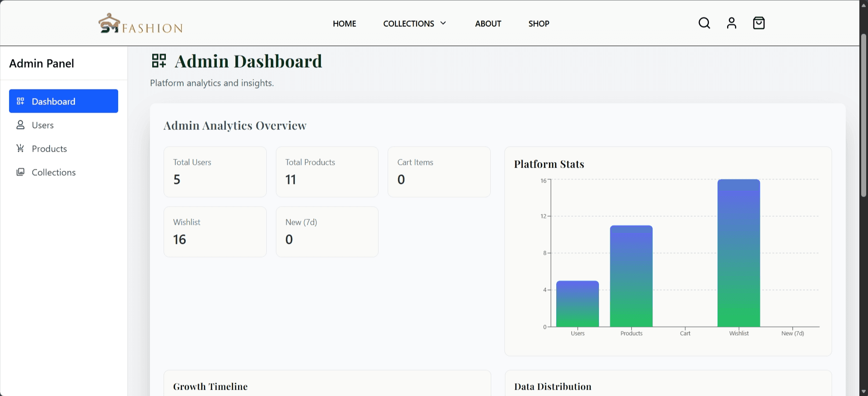Click the Products bar in Platform Stats
Image resolution: width=868 pixels, height=396 pixels.
[631, 276]
